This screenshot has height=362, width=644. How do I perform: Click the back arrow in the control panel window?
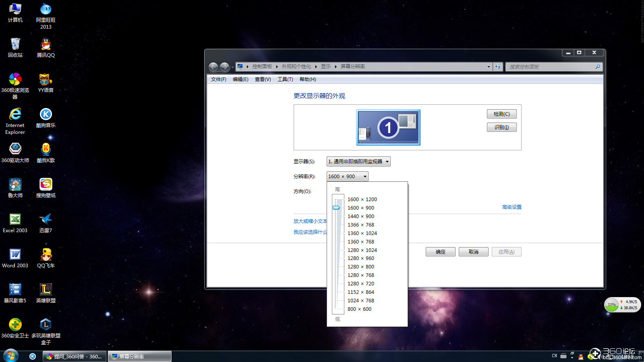coord(213,67)
